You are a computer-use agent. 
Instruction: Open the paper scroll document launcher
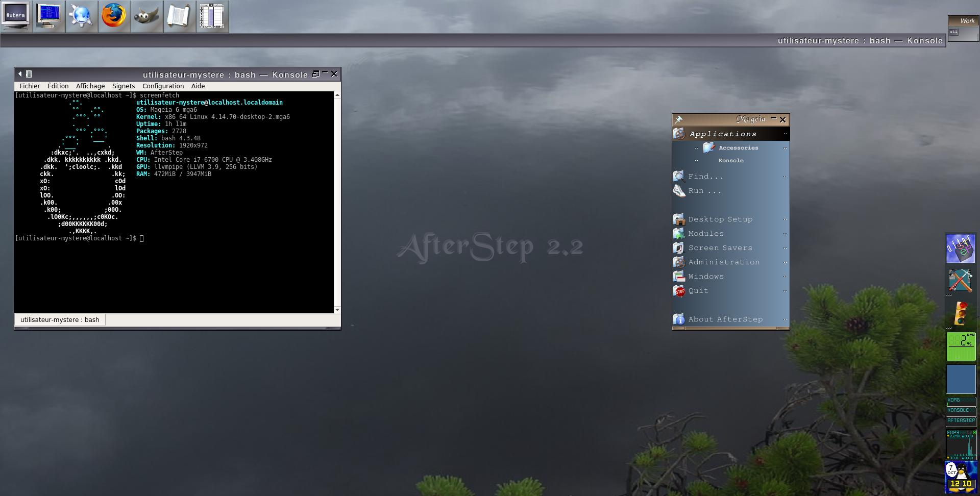(180, 16)
